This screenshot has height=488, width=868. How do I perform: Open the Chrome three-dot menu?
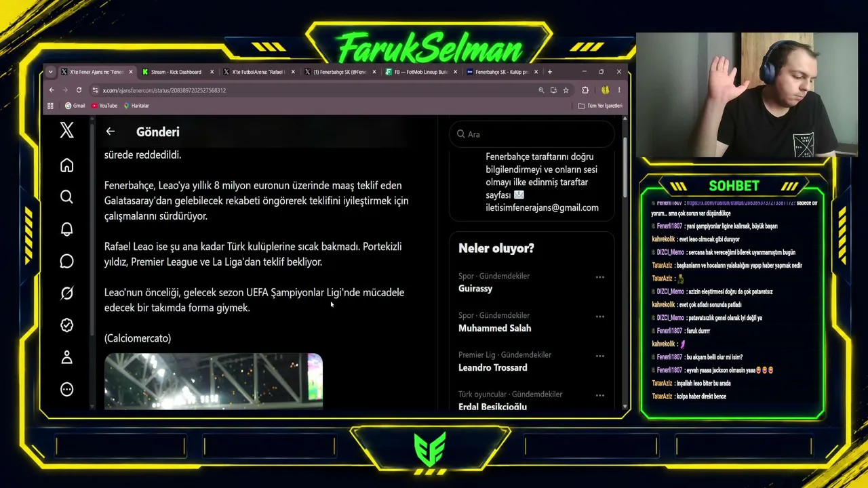[x=618, y=90]
